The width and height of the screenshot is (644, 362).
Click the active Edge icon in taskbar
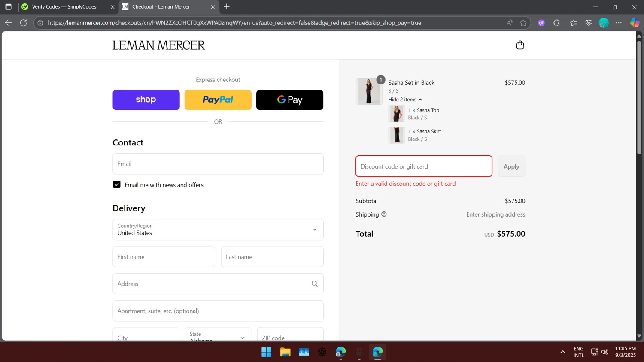point(377,352)
